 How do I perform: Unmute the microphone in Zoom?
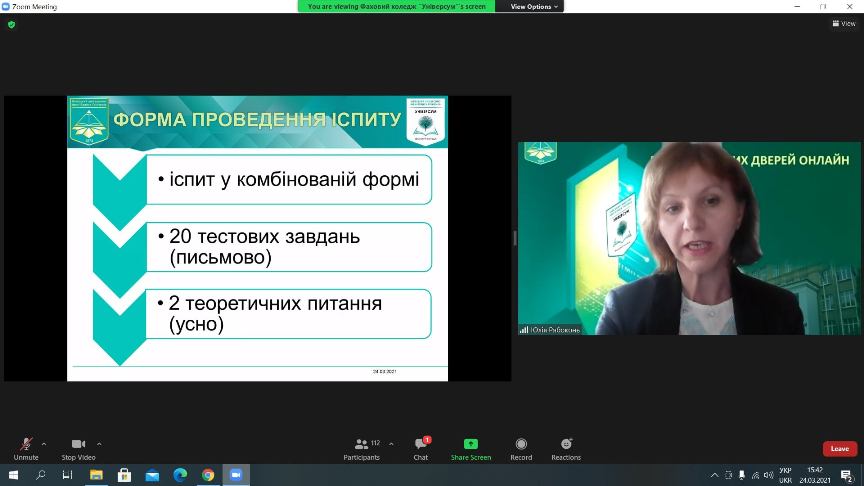(x=26, y=449)
